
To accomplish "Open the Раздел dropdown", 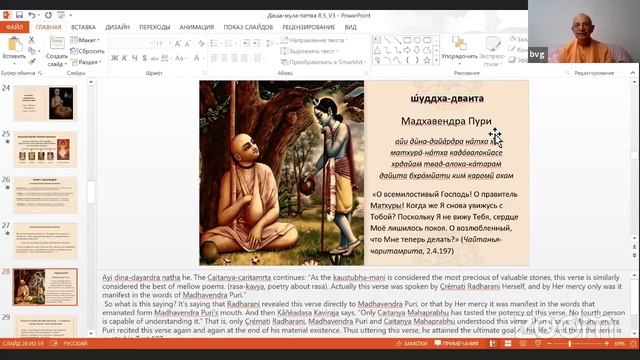I will (86, 62).
